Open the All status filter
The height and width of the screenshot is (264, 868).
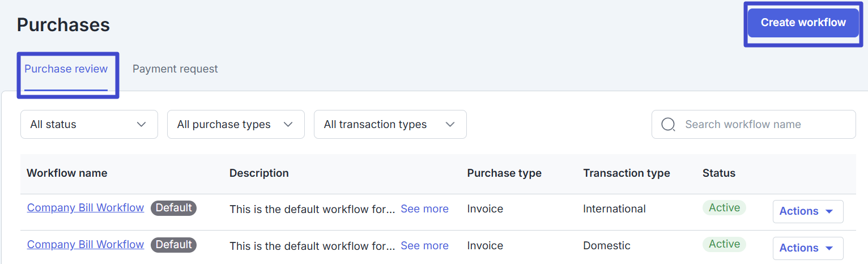point(89,125)
